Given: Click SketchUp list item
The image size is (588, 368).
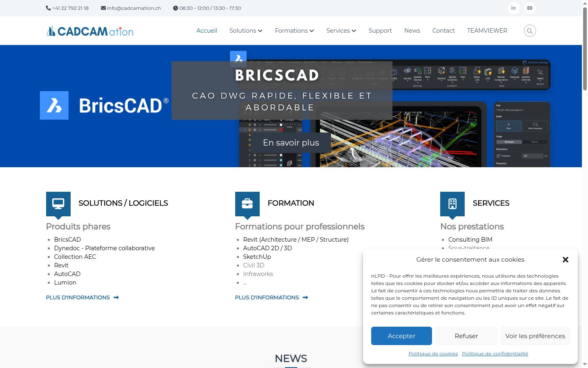Looking at the screenshot, I should [257, 257].
